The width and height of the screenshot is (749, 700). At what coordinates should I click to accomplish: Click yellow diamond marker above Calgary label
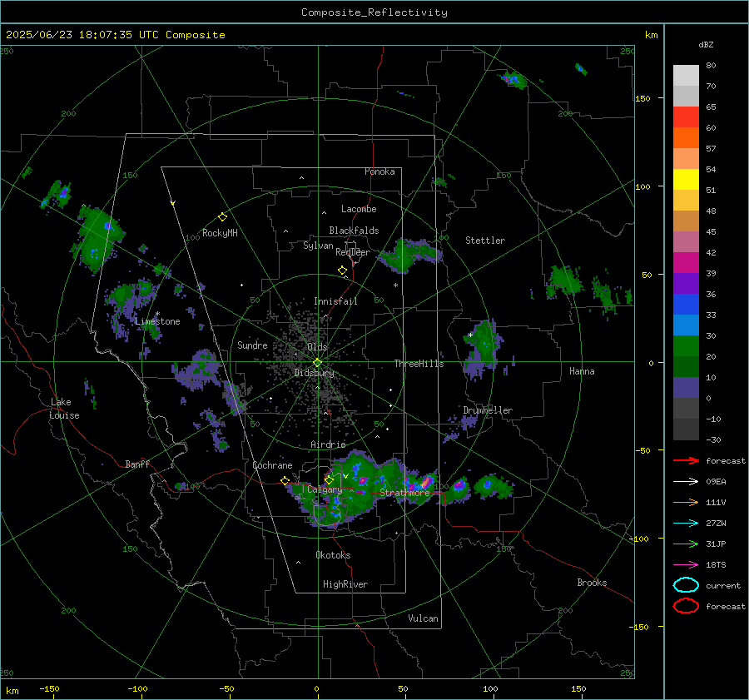coord(329,479)
